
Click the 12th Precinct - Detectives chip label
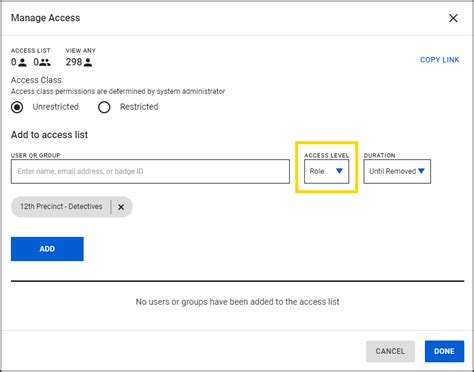pyautogui.click(x=61, y=207)
